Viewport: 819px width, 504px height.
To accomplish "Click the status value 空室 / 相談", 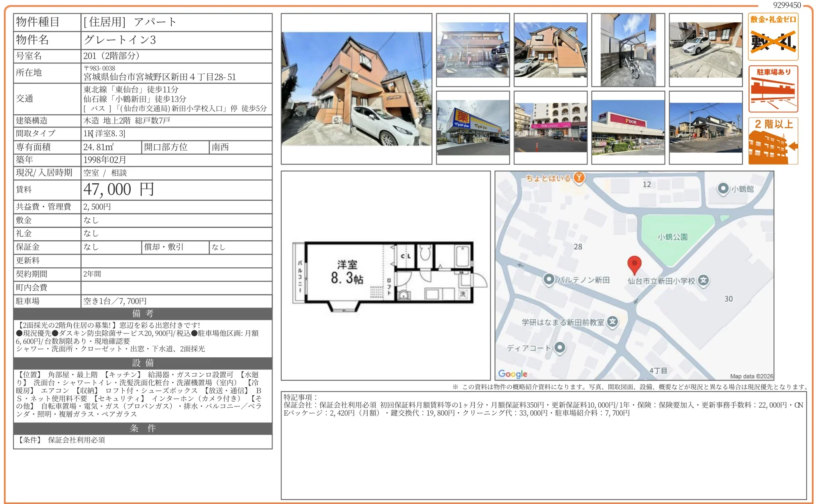I will click(x=105, y=173).
